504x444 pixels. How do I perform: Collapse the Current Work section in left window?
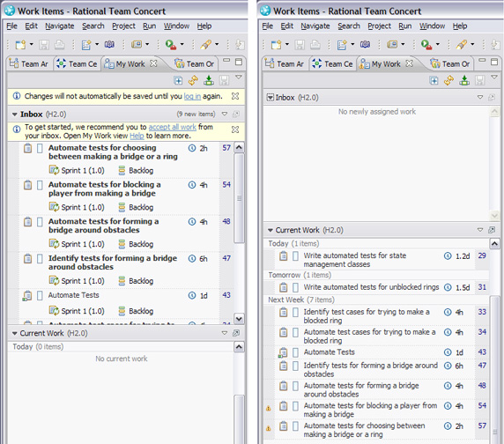[14, 333]
